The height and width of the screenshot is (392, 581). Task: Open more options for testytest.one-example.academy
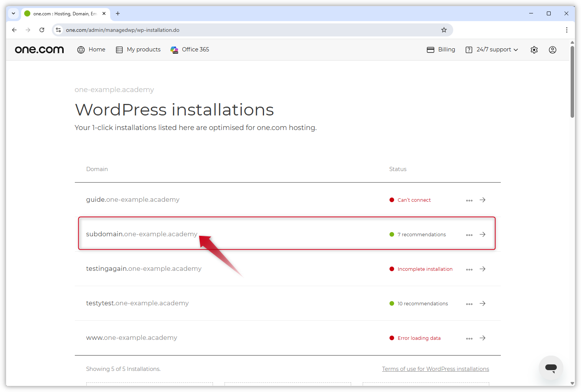(x=469, y=304)
